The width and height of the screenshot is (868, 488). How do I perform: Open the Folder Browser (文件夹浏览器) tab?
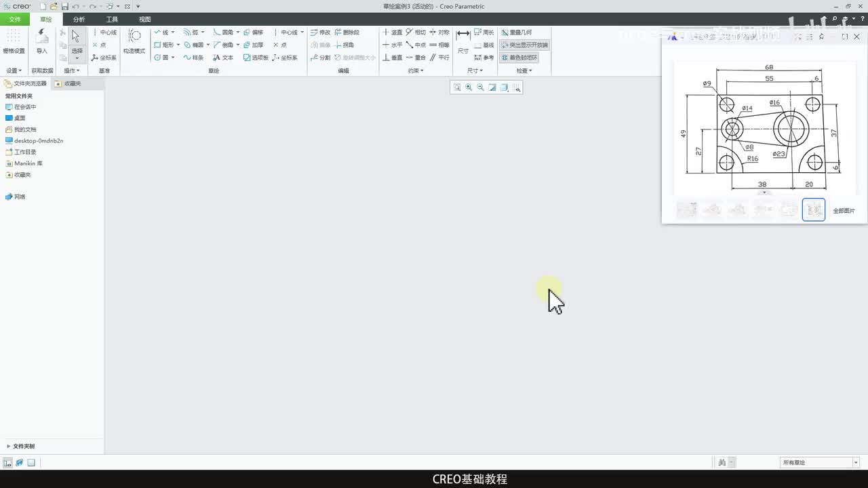pos(26,83)
